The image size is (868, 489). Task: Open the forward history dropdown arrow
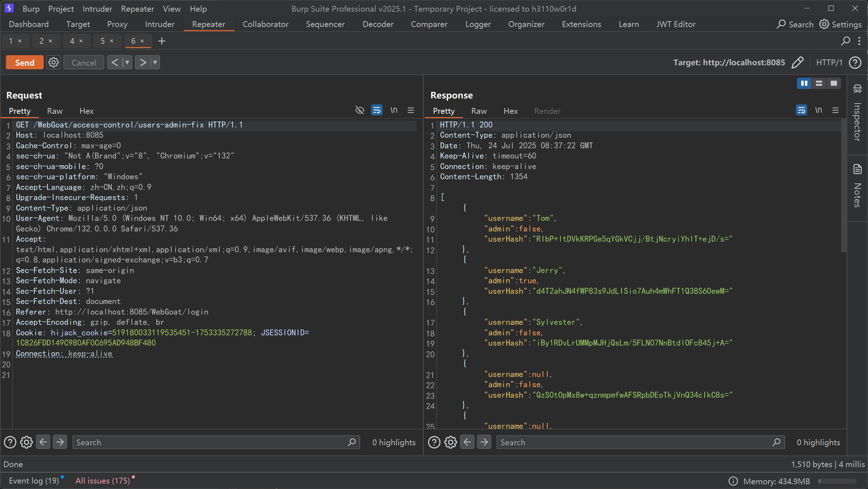pyautogui.click(x=155, y=62)
